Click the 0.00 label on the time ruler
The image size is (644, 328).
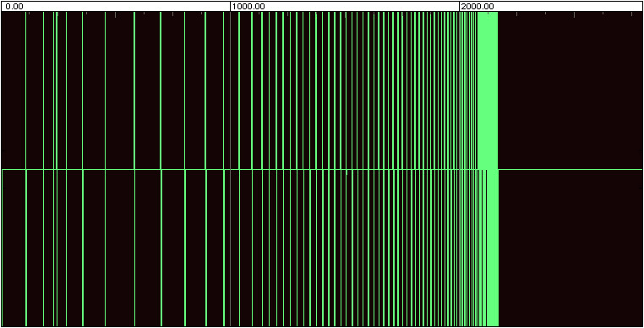14,7
